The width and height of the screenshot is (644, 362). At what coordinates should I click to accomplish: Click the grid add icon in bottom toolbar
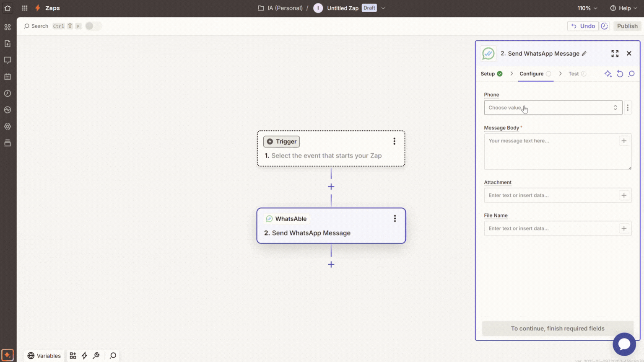coord(73,356)
